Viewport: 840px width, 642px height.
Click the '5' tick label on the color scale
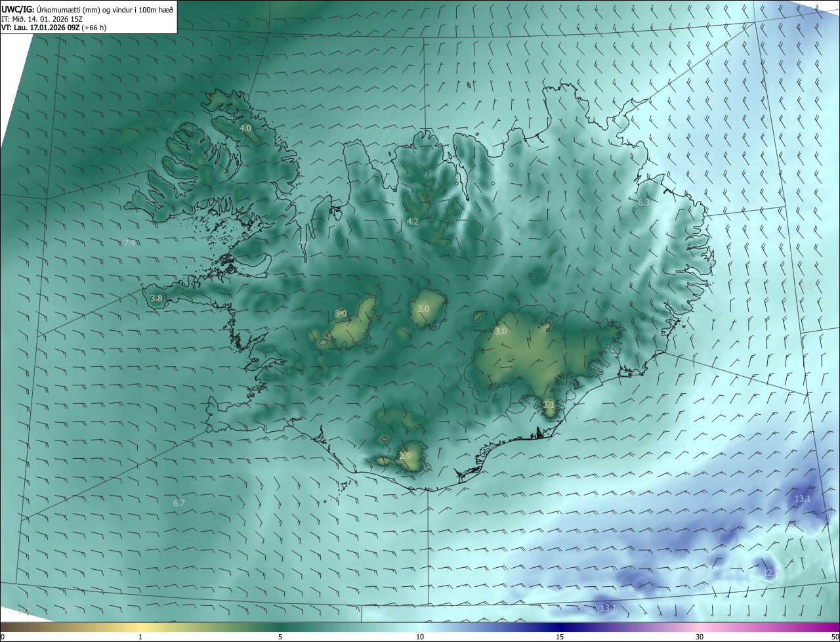pyautogui.click(x=280, y=637)
